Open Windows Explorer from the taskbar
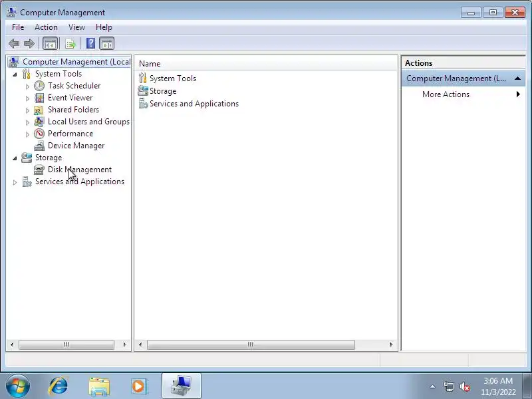 (99, 386)
